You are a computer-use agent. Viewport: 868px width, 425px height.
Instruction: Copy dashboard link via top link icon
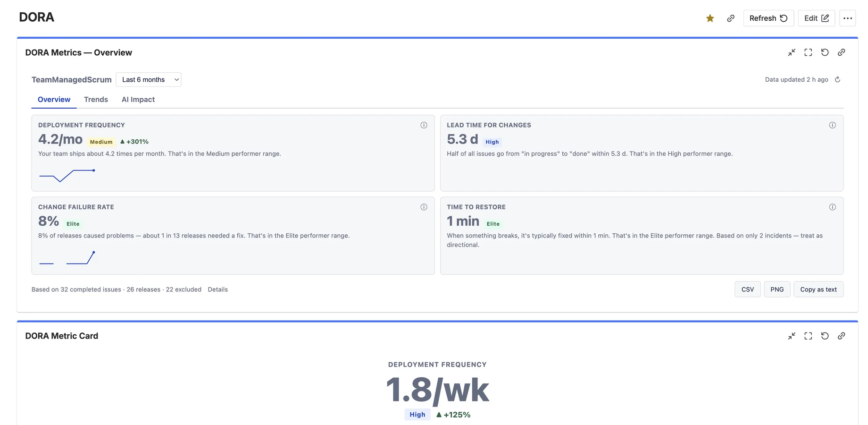(x=731, y=18)
